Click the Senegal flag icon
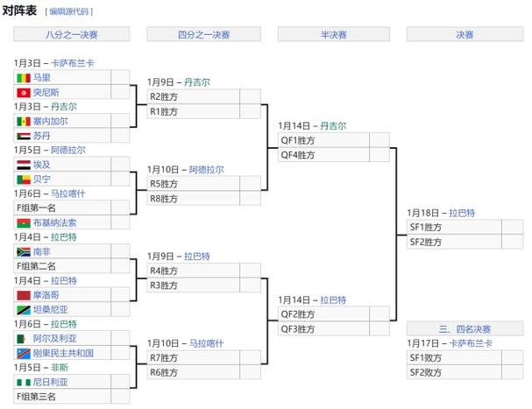This screenshot has height=409, width=532. (x=24, y=122)
